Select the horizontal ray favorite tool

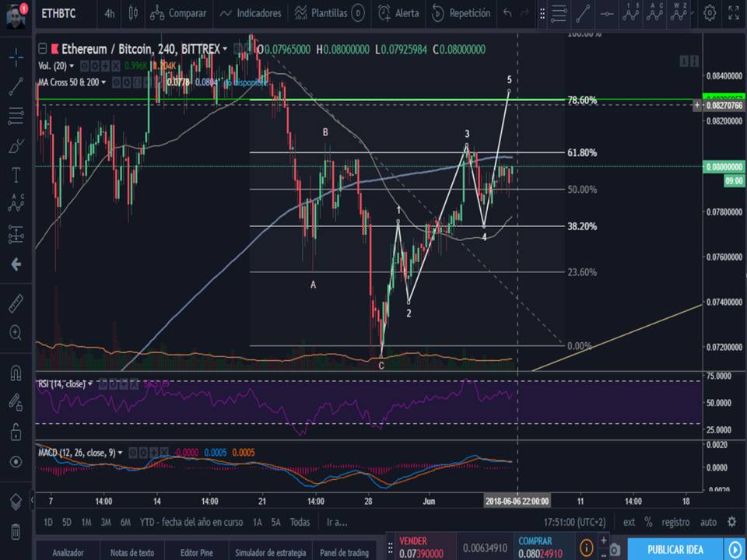606,14
